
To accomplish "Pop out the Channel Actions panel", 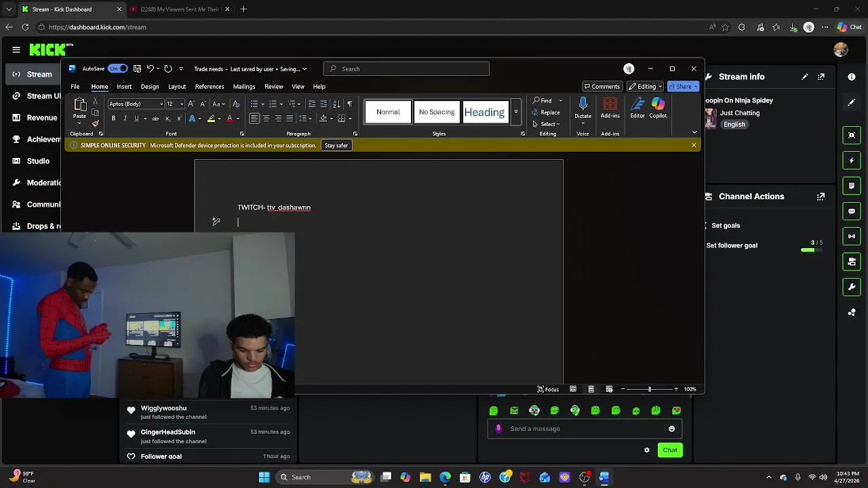I will [x=821, y=197].
